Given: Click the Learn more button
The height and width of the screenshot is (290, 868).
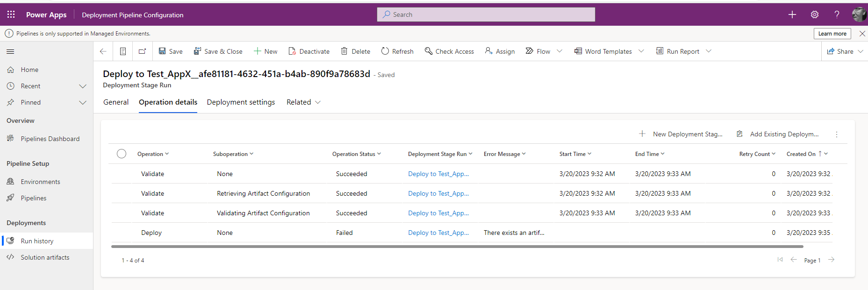Looking at the screenshot, I should pyautogui.click(x=832, y=34).
